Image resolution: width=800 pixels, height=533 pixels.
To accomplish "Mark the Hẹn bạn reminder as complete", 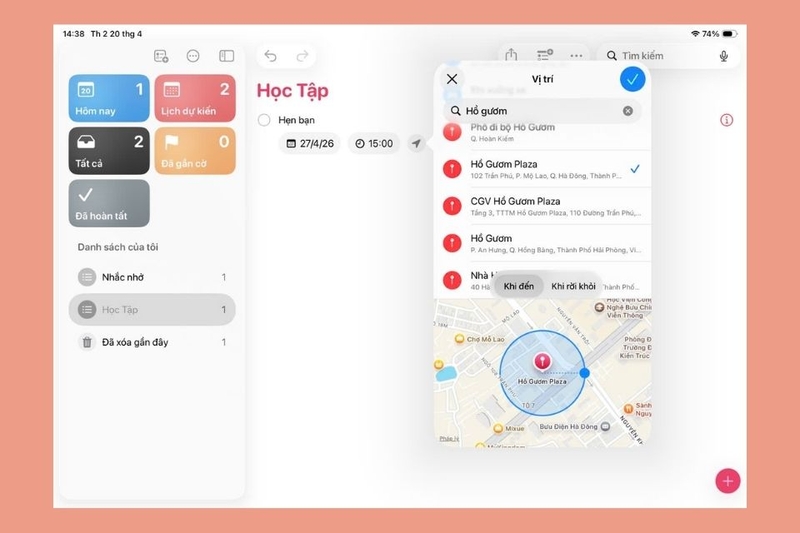I will pos(264,120).
